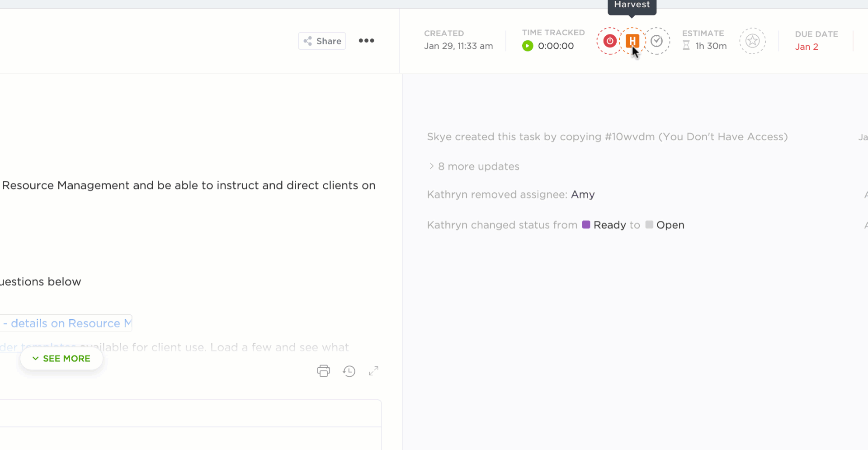Click the gray Open status swatch
Image resolution: width=868 pixels, height=450 pixels.
click(x=649, y=225)
